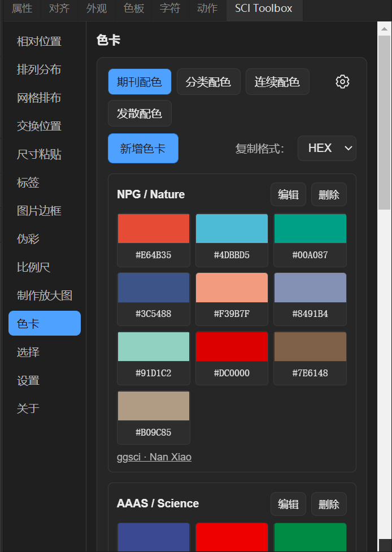This screenshot has width=392, height=552.
Task: Select 色卡 in the sidebar
Action: 45,323
